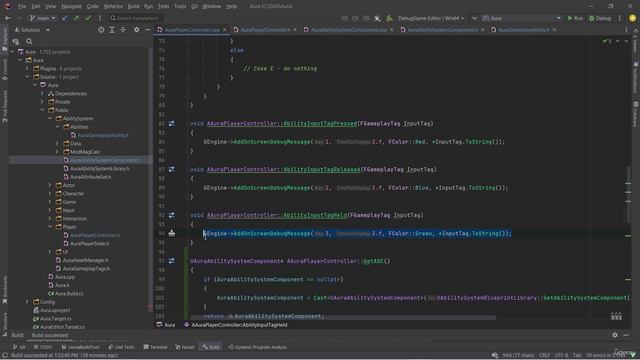640x360 pixels.
Task: Open the more actions menu beside Debug
Action: (x=620, y=18)
